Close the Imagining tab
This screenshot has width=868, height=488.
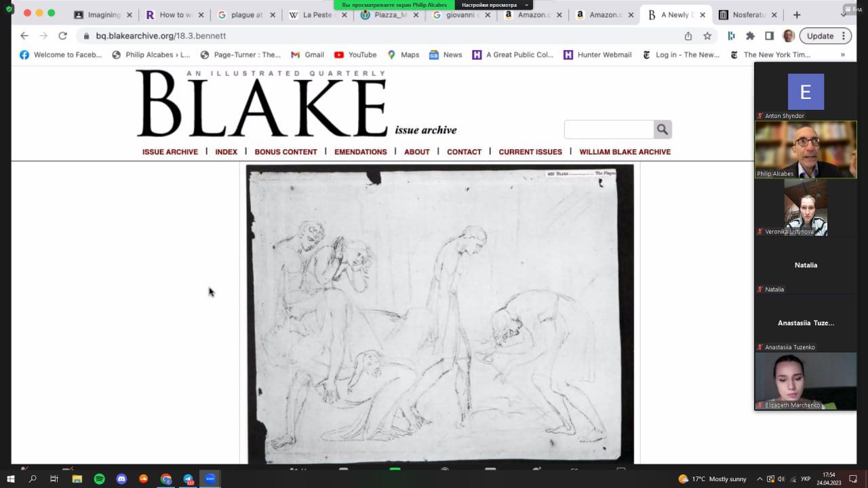[x=130, y=15]
